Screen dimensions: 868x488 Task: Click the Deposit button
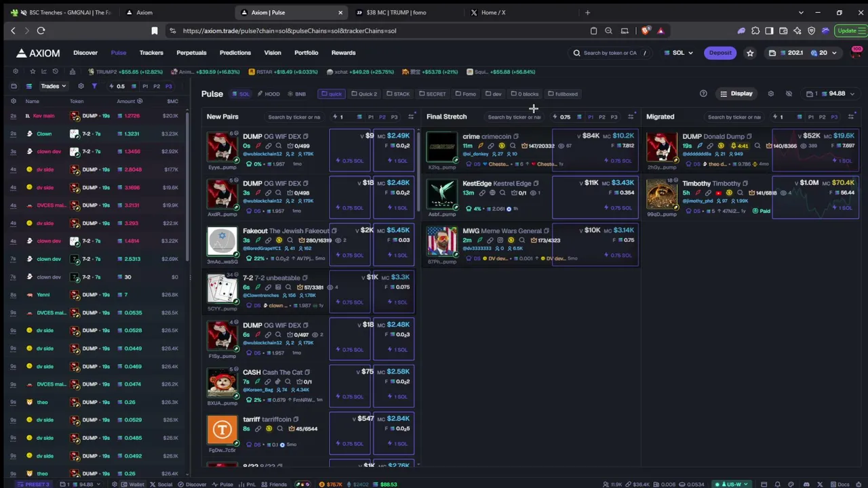point(720,53)
